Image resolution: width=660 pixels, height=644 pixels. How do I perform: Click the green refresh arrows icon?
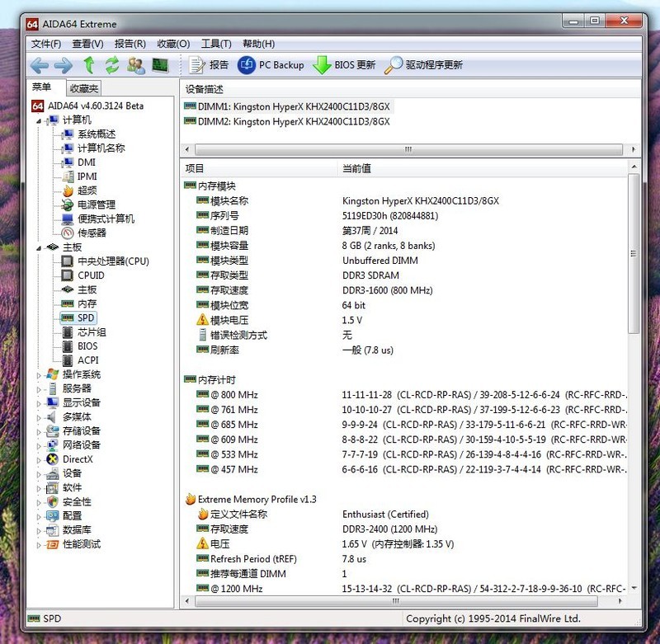(x=112, y=65)
